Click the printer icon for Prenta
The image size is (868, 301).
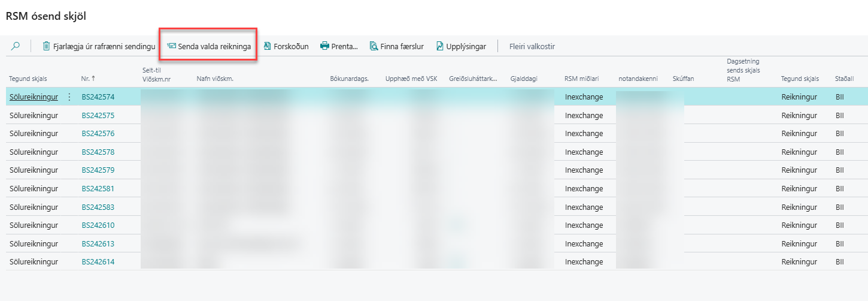(x=324, y=46)
